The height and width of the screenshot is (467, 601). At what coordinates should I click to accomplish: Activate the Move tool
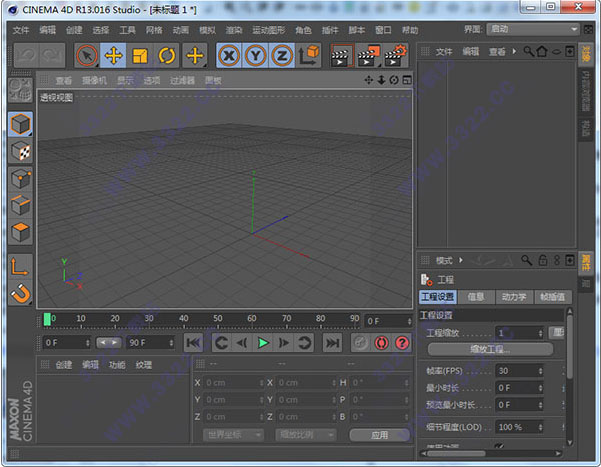click(x=113, y=56)
